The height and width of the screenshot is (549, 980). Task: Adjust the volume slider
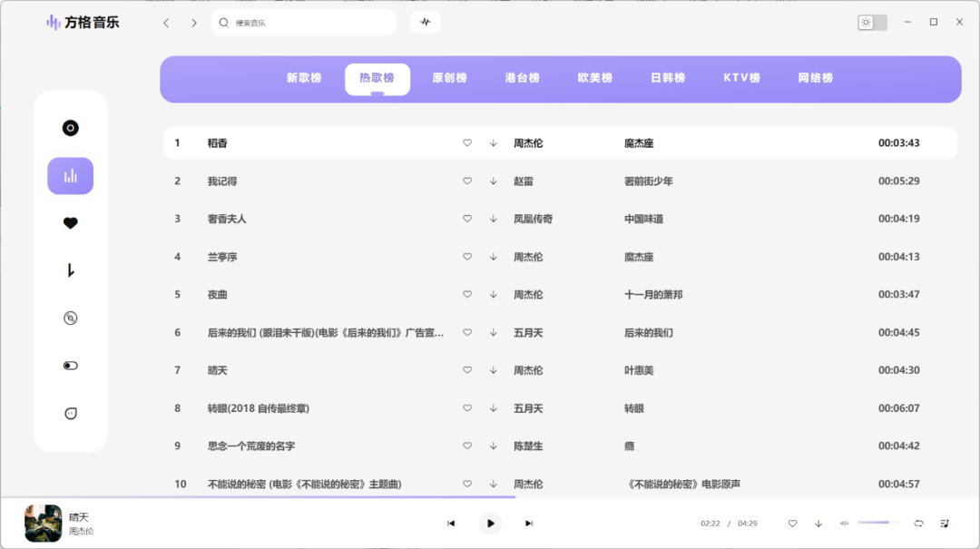pos(879,523)
